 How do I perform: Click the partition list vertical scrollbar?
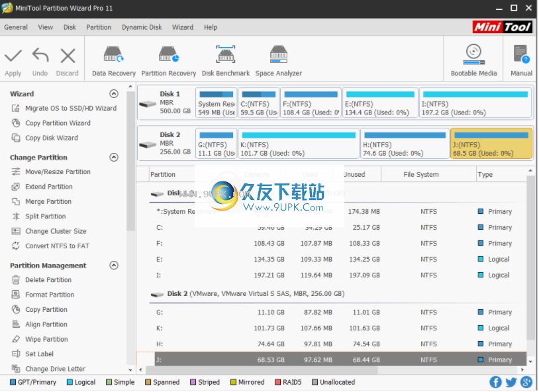coord(531,256)
